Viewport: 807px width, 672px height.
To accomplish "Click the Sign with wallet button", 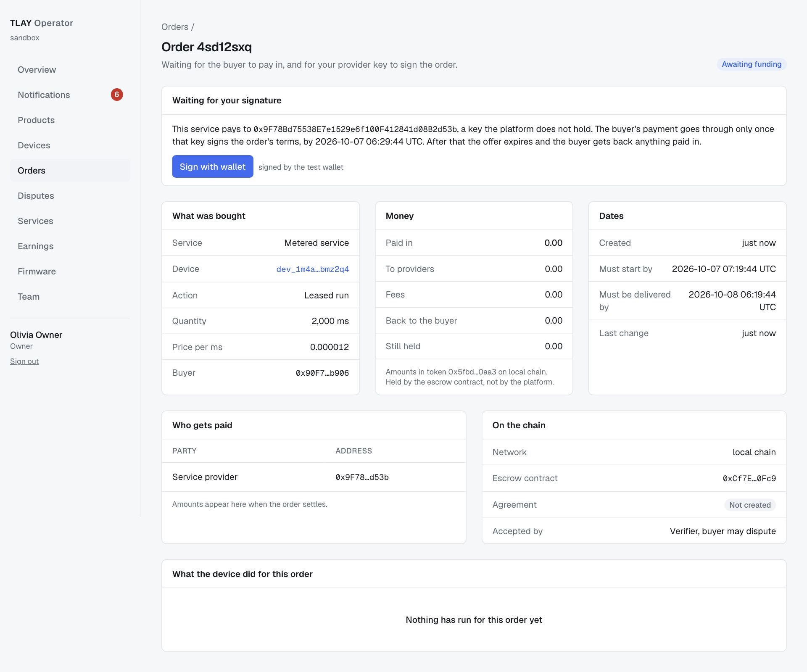I will pyautogui.click(x=213, y=166).
